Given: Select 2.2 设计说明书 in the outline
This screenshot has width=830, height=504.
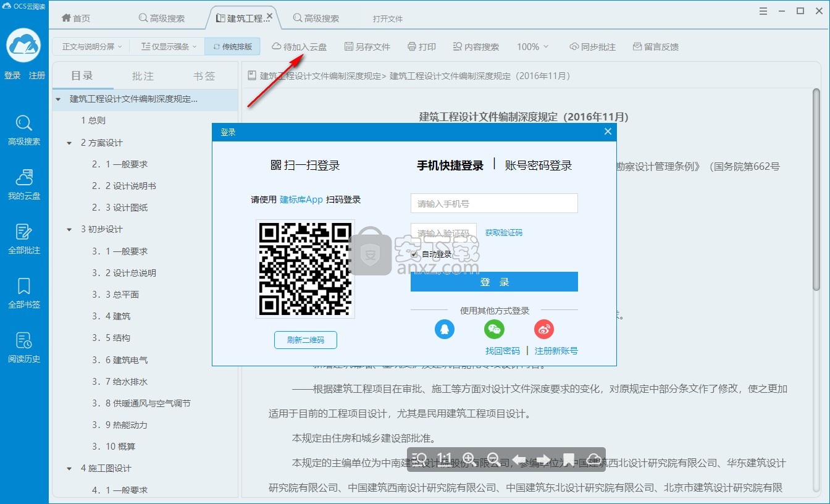Looking at the screenshot, I should 124,186.
